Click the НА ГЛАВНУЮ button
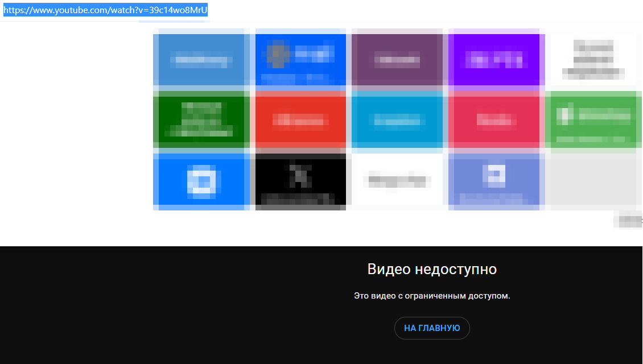643x364 pixels. point(431,328)
